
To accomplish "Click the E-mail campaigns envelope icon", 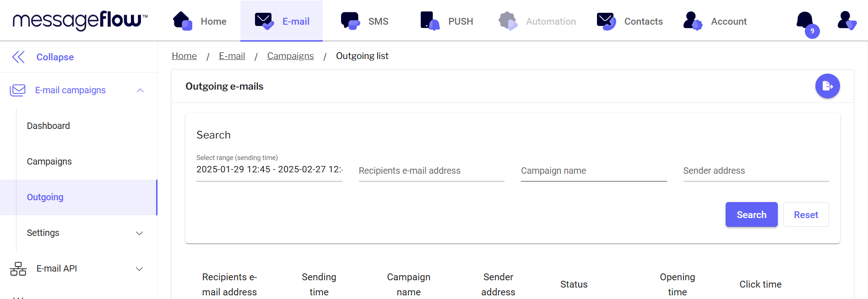I will click(x=18, y=90).
